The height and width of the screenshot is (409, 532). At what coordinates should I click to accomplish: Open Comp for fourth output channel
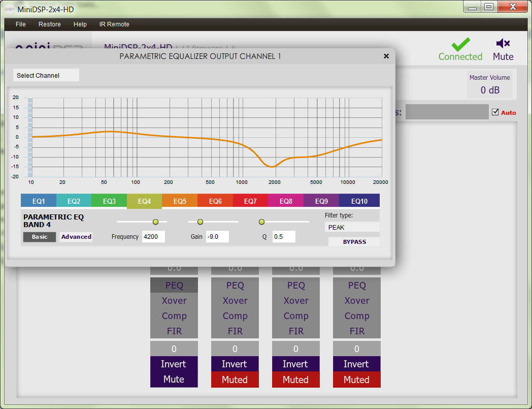coord(357,316)
